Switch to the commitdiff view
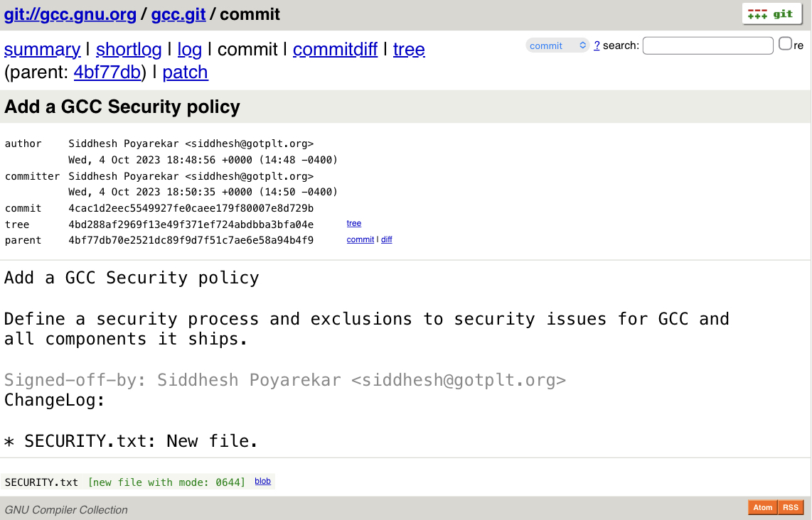Screen dimensions: 812x520 pos(335,50)
